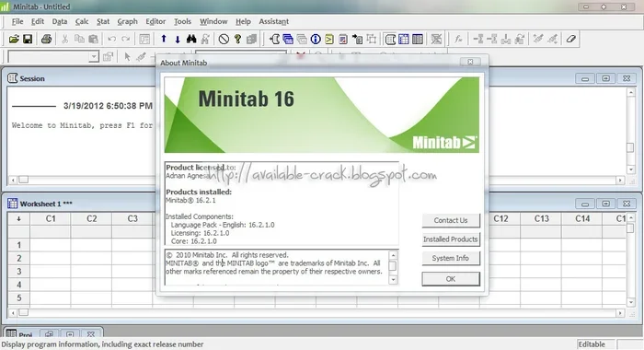Select the C13 column header

(x=541, y=219)
